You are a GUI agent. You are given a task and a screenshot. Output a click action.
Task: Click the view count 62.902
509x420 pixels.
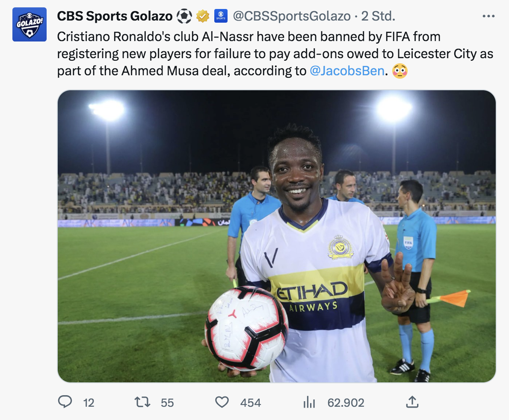point(346,402)
